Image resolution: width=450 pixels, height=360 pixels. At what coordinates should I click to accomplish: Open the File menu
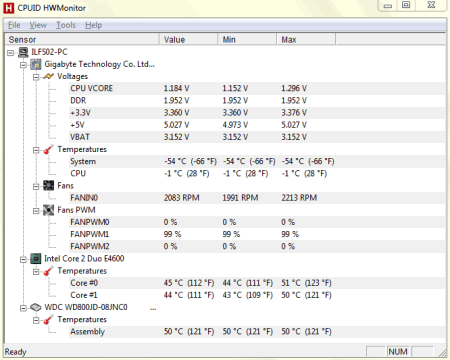click(x=14, y=25)
